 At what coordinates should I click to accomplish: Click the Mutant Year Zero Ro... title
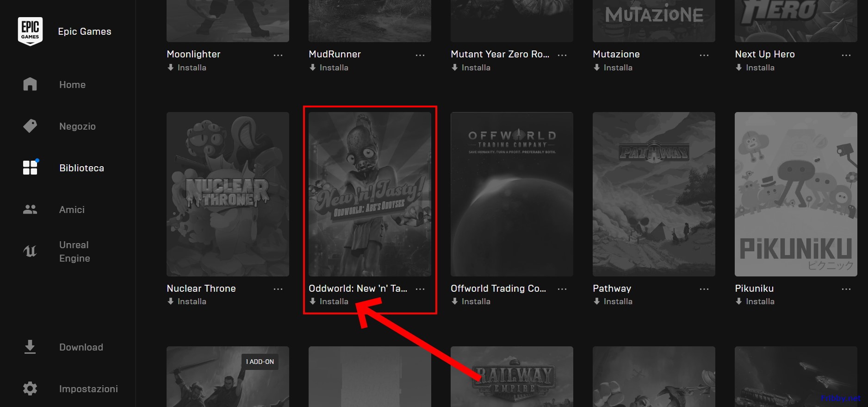click(500, 54)
